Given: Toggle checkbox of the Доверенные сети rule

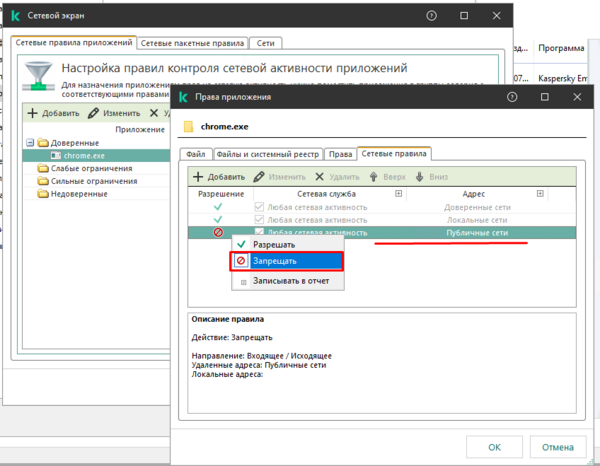Looking at the screenshot, I should coord(259,207).
